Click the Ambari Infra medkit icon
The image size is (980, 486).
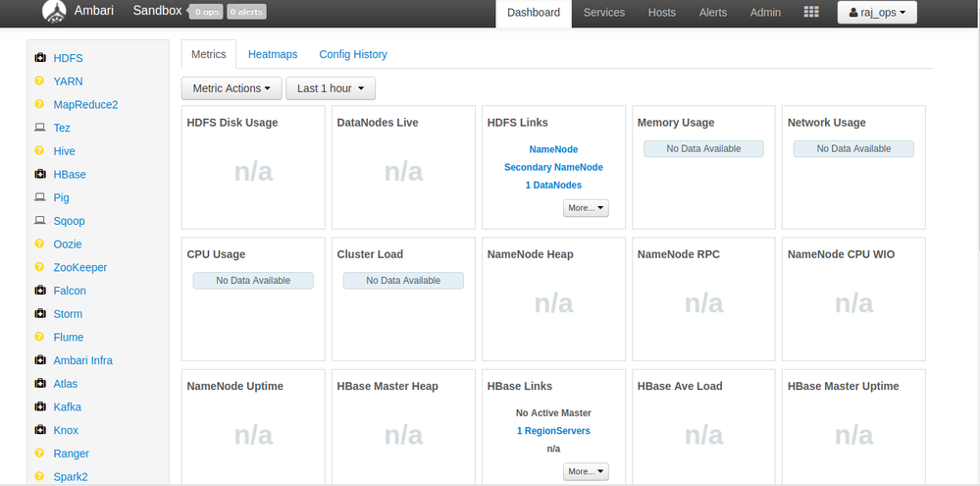click(x=40, y=360)
